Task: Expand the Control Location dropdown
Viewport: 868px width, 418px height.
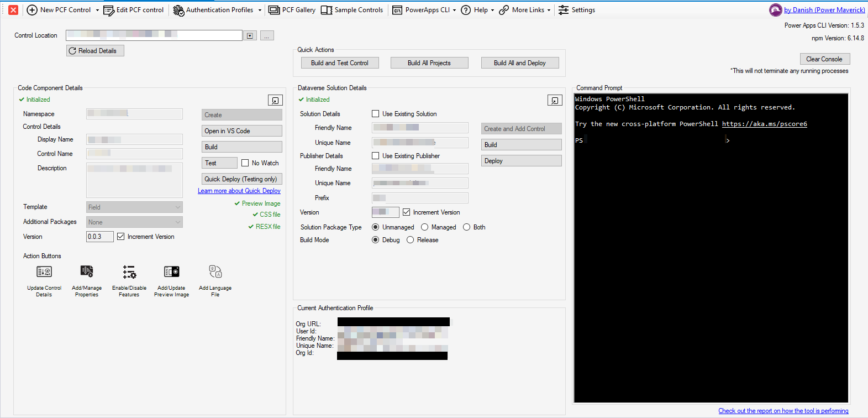Action: pos(250,36)
